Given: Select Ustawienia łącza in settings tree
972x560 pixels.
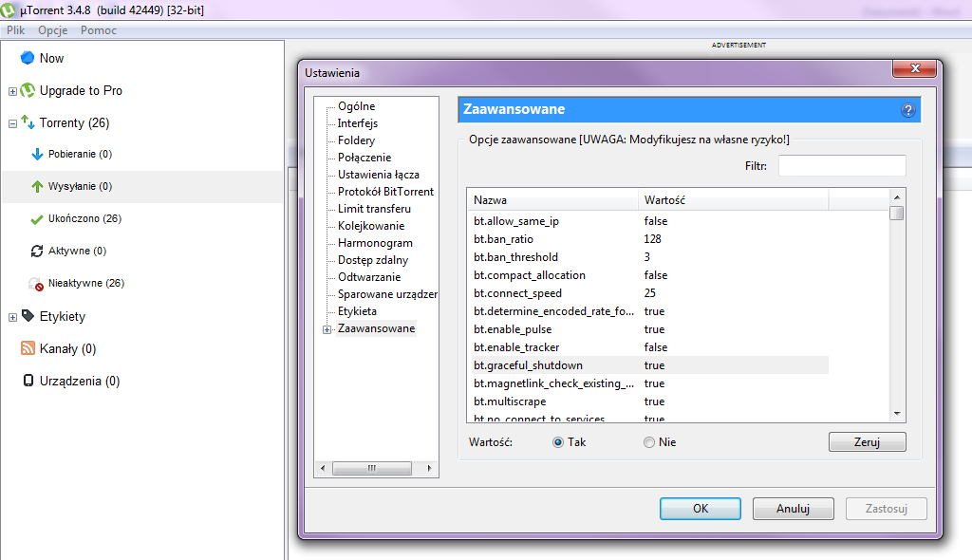Looking at the screenshot, I should (379, 175).
